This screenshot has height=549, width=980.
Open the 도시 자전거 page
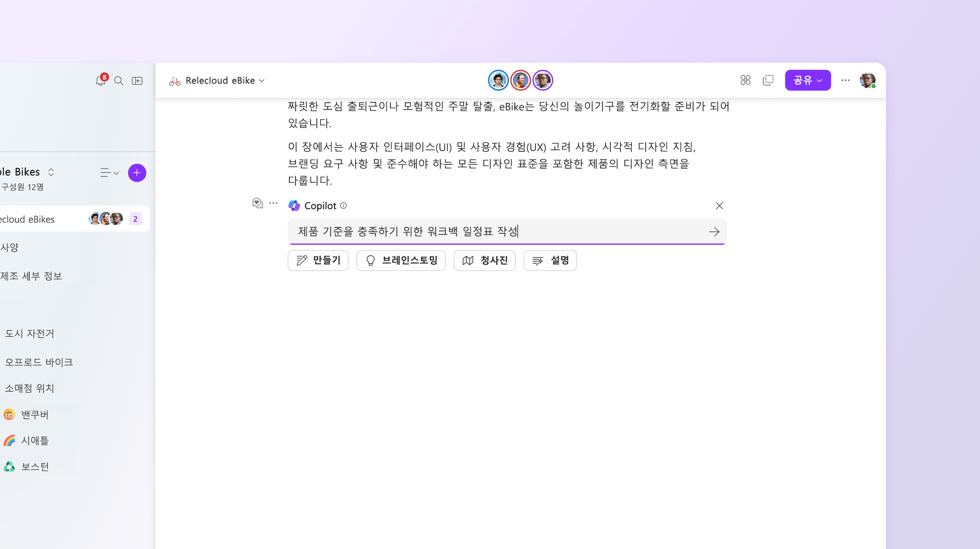29,333
